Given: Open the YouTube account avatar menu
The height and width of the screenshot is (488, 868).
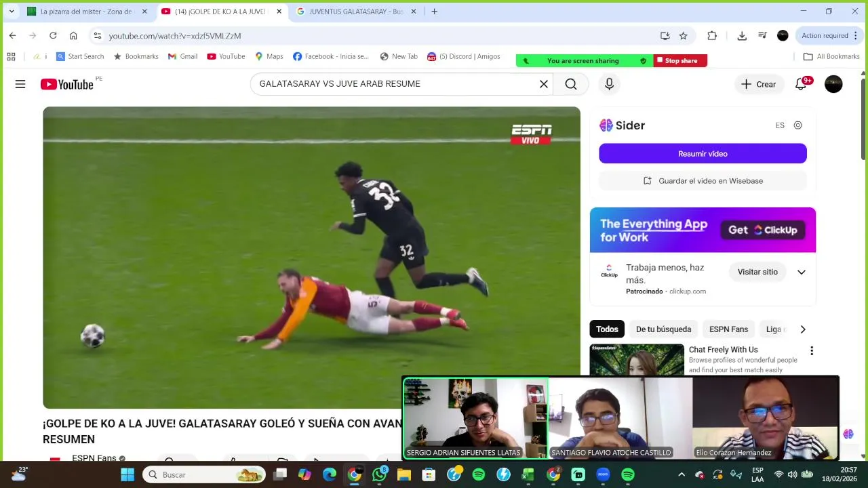Looking at the screenshot, I should 833,84.
